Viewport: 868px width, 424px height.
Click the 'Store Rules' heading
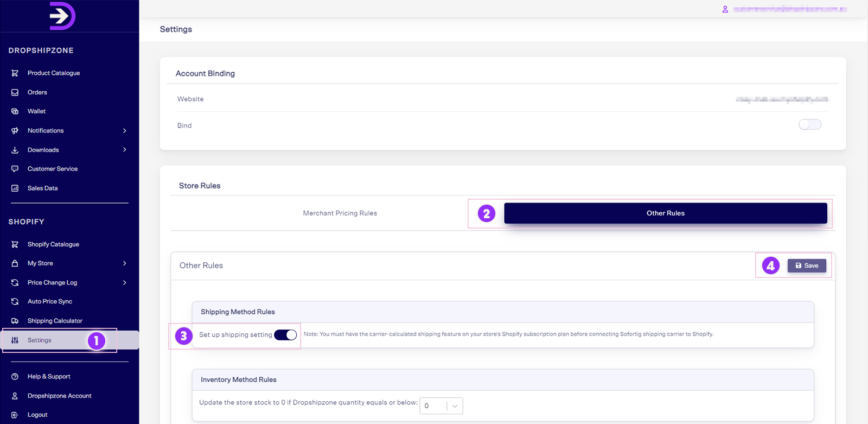(x=200, y=186)
